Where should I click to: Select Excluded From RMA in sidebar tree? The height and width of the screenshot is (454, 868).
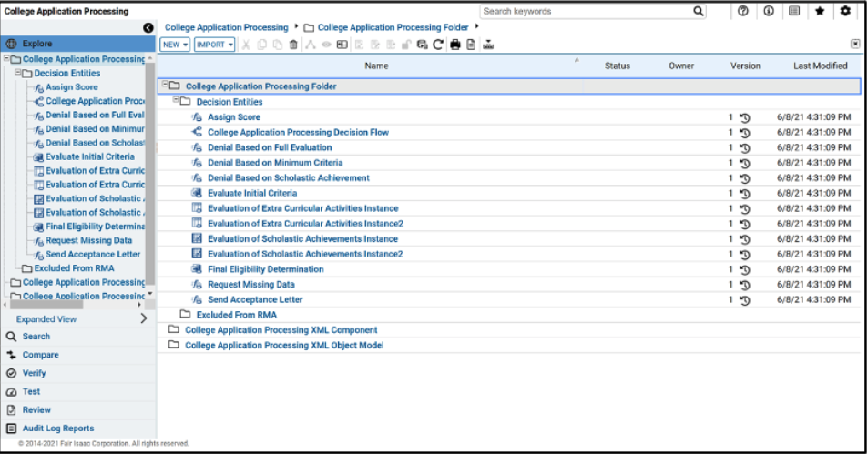(74, 268)
